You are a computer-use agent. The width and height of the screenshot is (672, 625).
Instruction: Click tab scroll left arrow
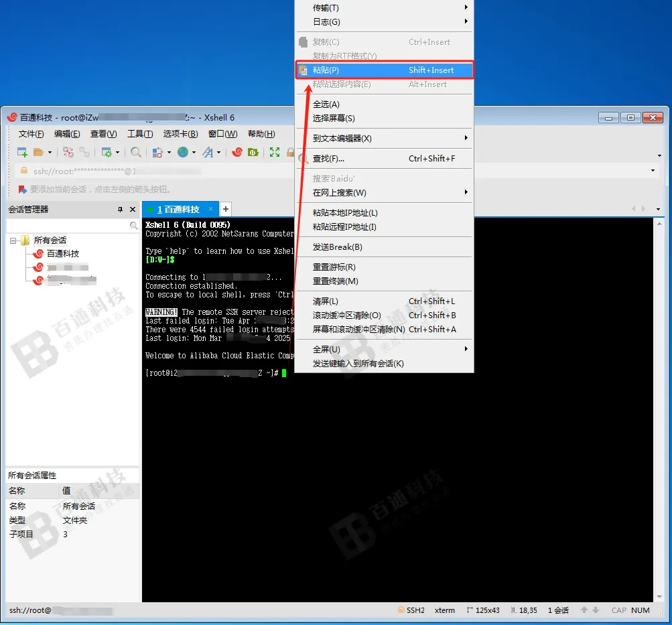point(633,208)
